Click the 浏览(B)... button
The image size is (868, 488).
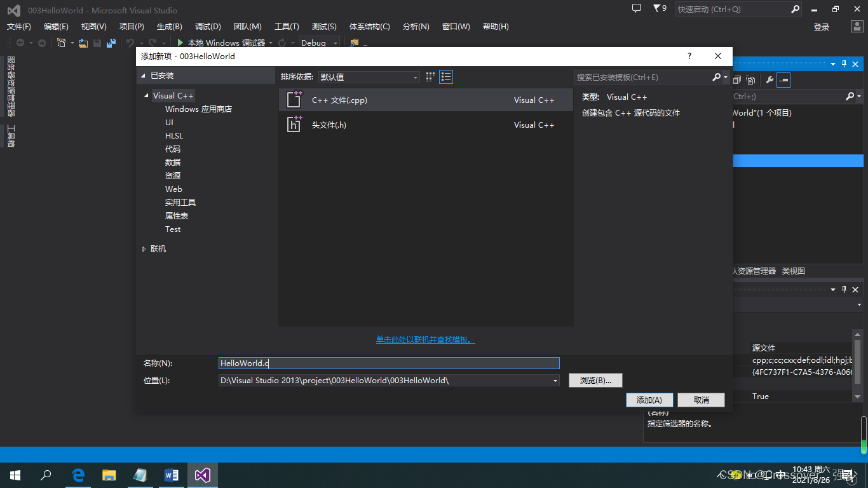(595, 380)
